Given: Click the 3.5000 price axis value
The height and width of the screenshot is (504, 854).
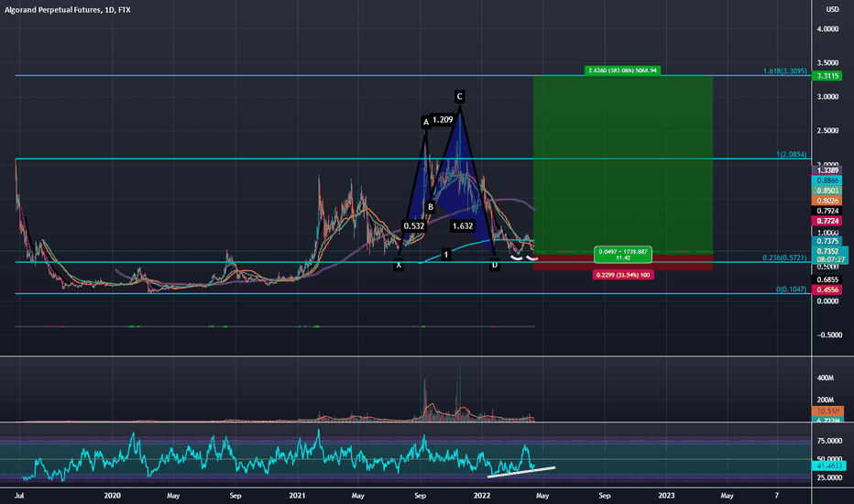Looking at the screenshot, I should pyautogui.click(x=827, y=63).
